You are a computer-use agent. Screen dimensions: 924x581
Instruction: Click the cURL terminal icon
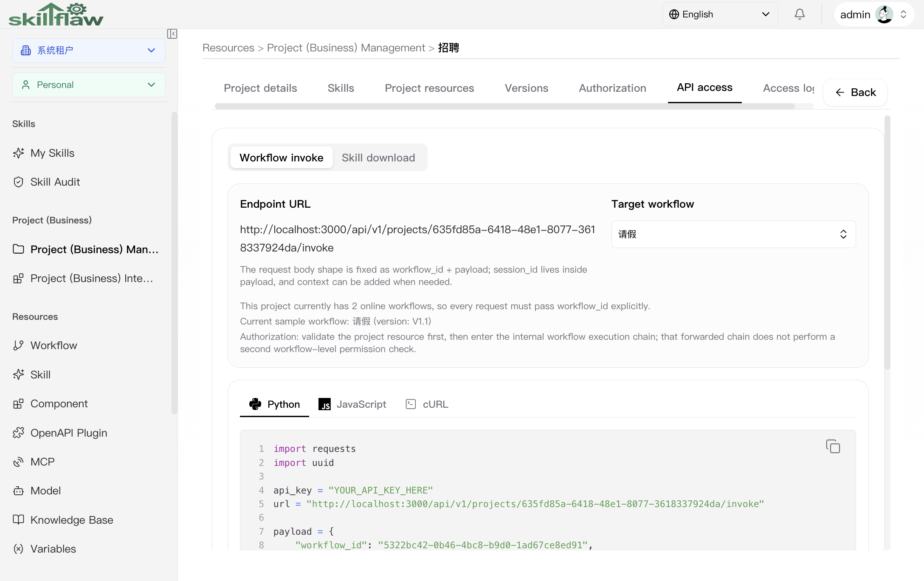[x=411, y=404]
